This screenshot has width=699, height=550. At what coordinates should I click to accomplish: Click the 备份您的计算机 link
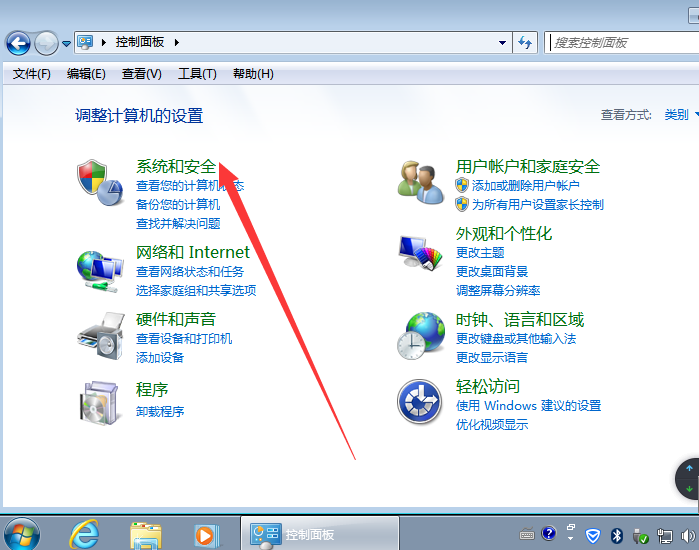(178, 204)
